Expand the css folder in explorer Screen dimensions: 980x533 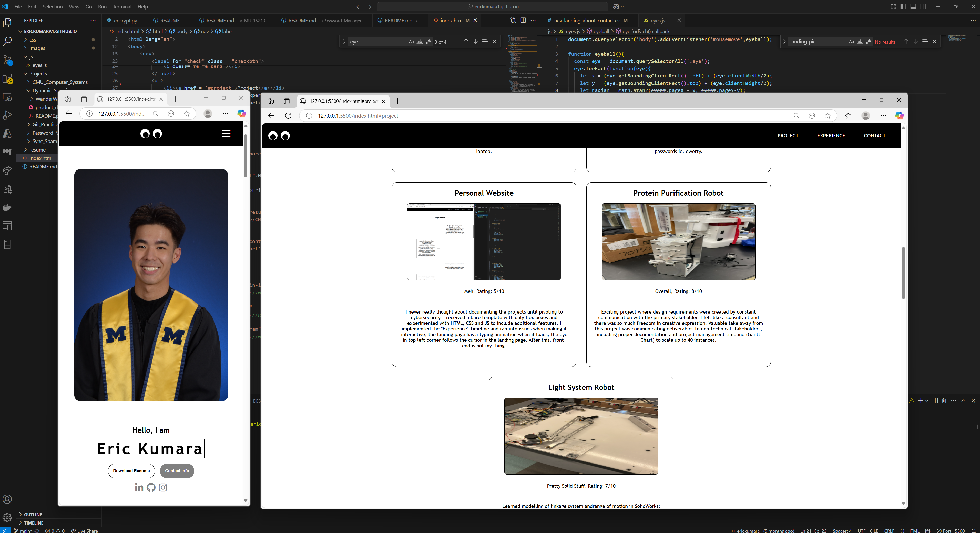33,39
